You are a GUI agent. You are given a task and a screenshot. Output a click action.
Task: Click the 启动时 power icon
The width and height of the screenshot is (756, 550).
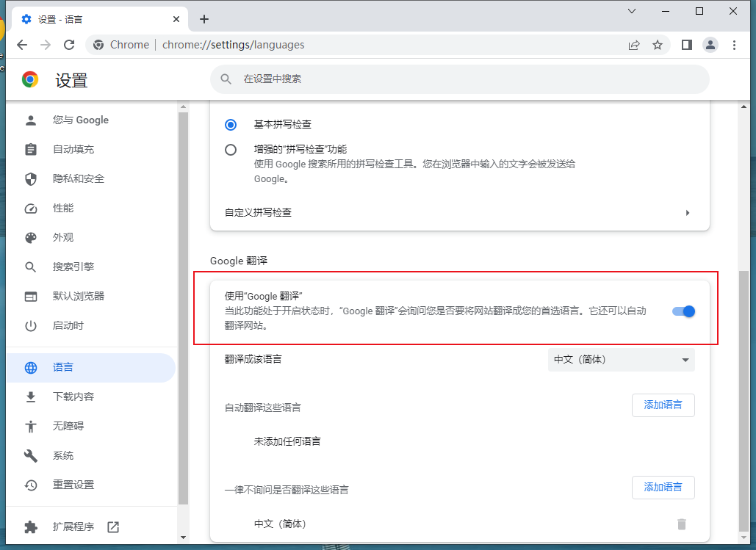pos(31,326)
